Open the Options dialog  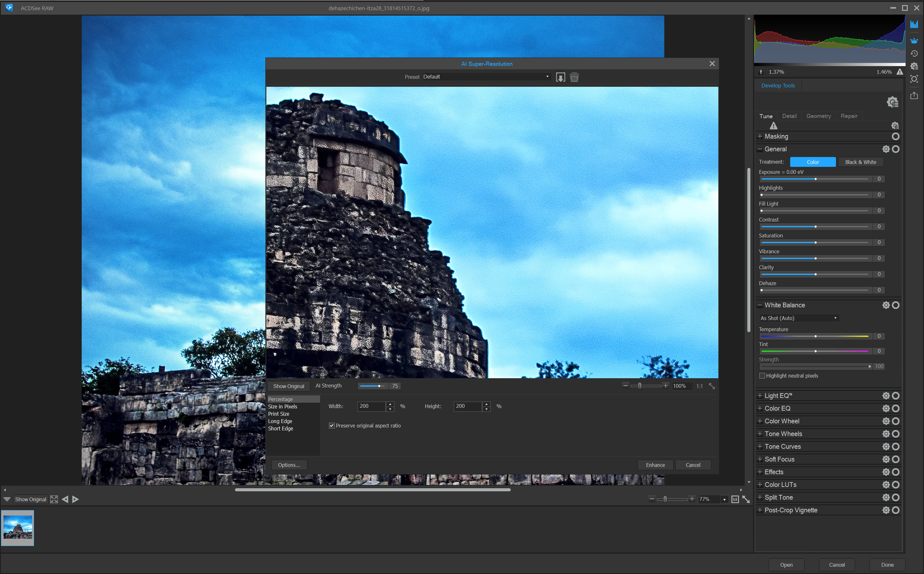pyautogui.click(x=289, y=465)
